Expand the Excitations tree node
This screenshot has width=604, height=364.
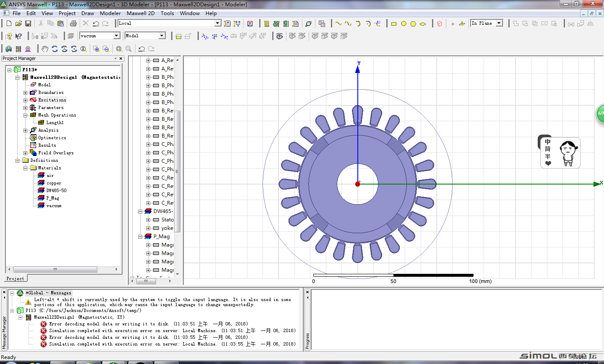pyautogui.click(x=25, y=100)
